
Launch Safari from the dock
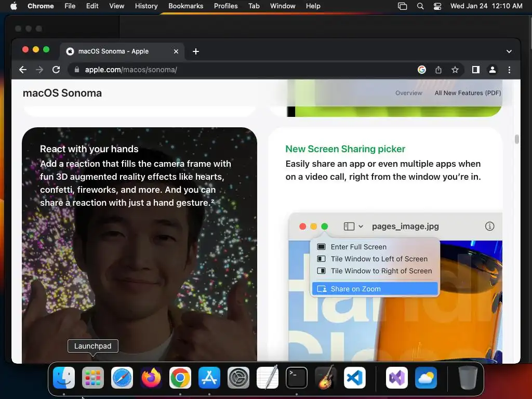point(122,378)
